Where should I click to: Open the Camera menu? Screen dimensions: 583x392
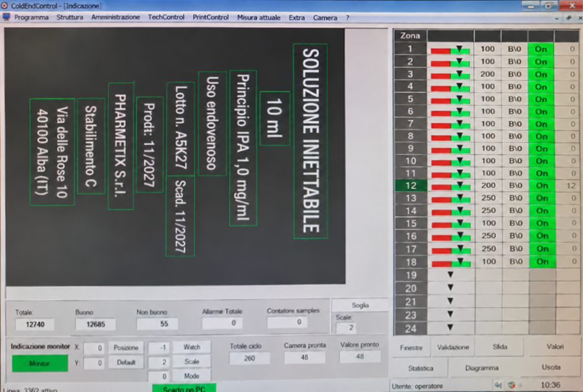pyautogui.click(x=325, y=17)
